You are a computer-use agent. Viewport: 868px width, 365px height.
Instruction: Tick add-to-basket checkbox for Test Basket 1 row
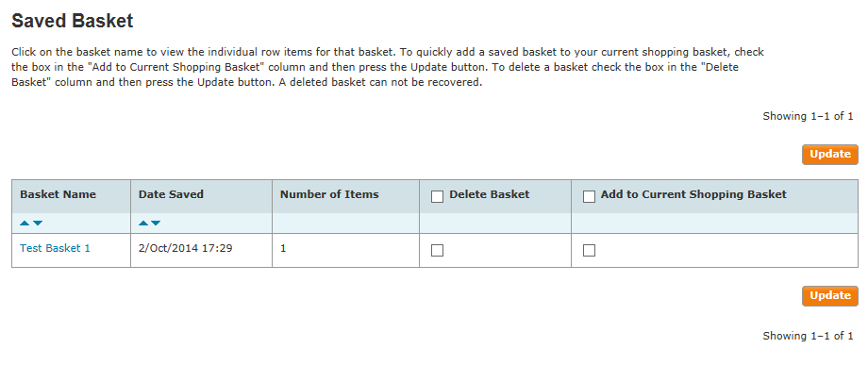click(589, 251)
